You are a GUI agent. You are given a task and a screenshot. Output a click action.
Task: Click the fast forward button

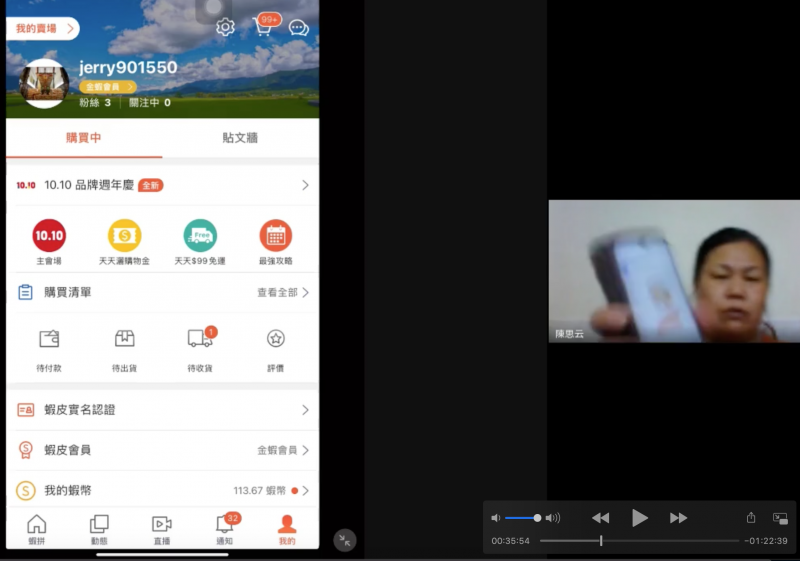click(x=678, y=518)
